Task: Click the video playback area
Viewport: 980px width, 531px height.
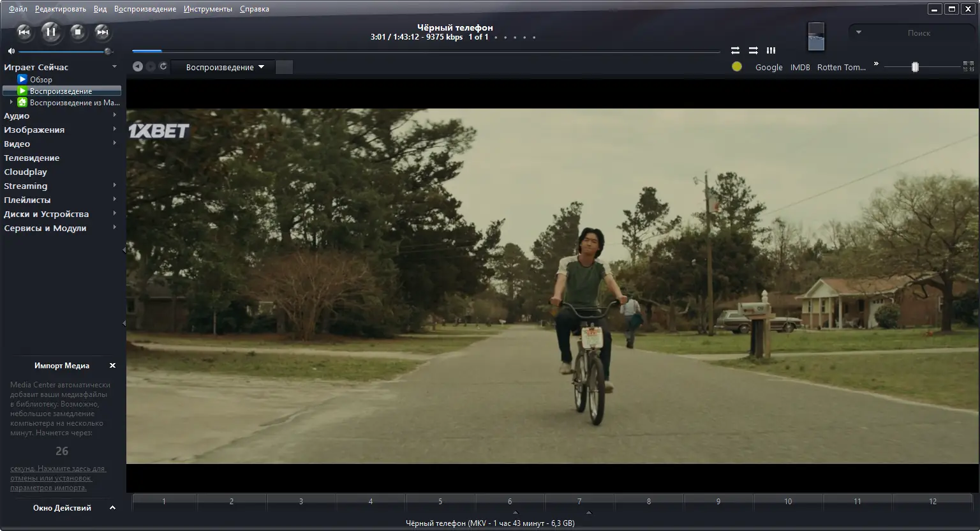Action: tap(552, 286)
